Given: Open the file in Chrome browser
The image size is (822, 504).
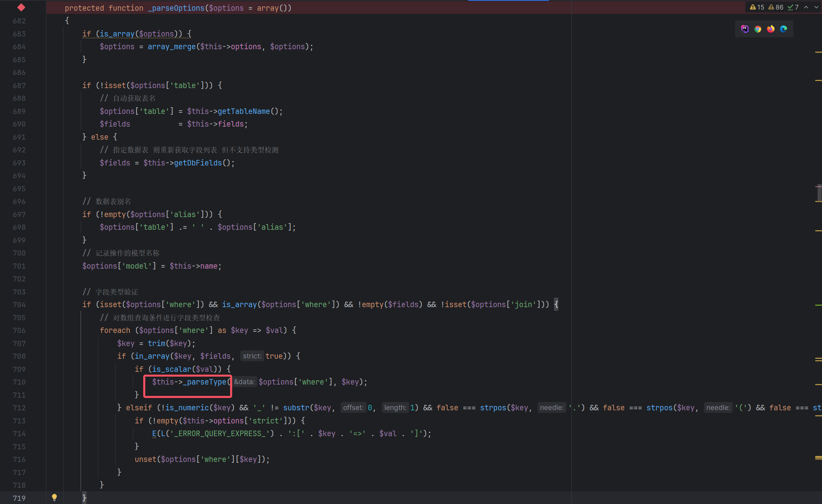Looking at the screenshot, I should (758, 29).
